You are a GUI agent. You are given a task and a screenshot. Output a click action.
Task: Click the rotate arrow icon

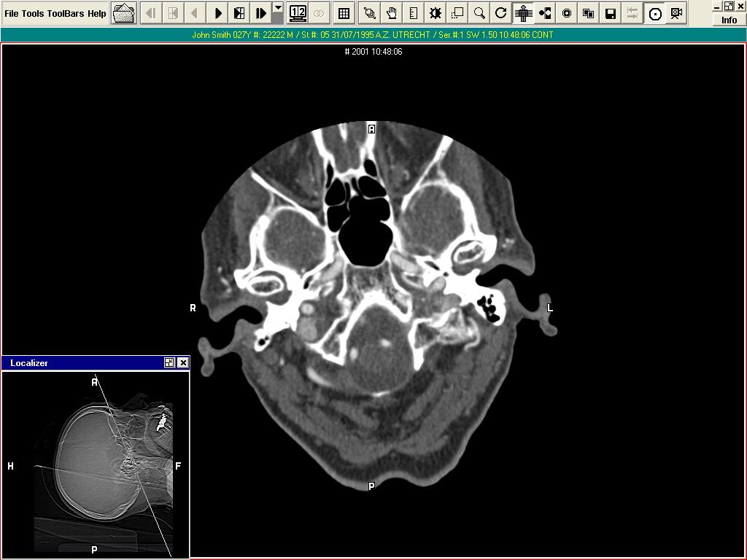click(500, 13)
